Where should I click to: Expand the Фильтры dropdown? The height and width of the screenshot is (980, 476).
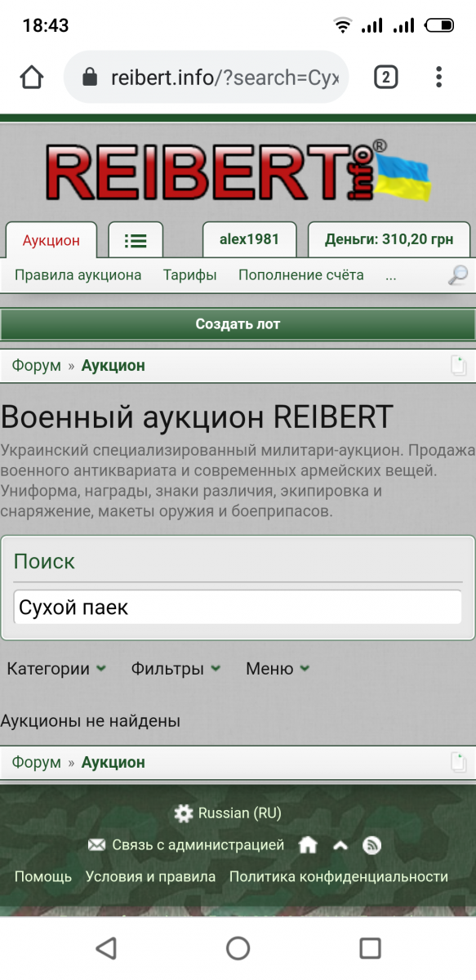coord(176,669)
